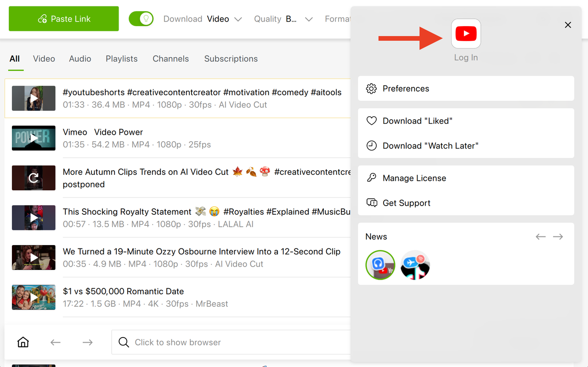Viewport: 588px width, 367px height.
Task: Click the browser forward arrow
Action: tap(88, 342)
